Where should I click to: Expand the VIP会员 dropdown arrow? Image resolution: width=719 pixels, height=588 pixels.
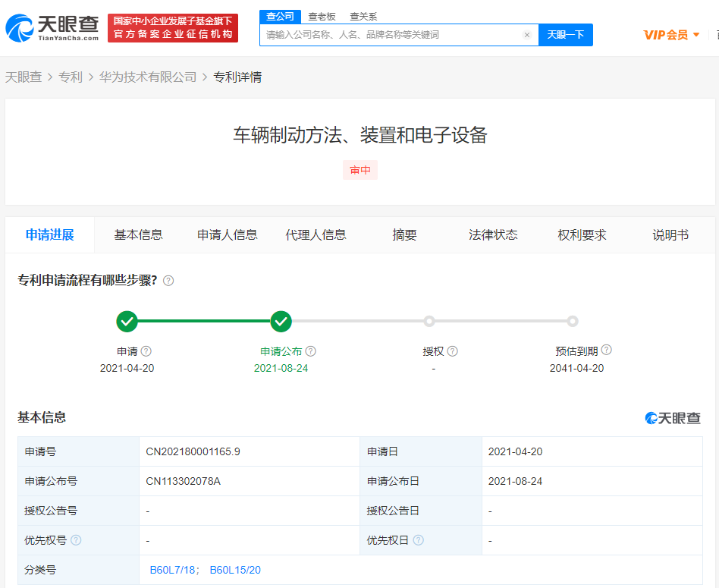696,35
